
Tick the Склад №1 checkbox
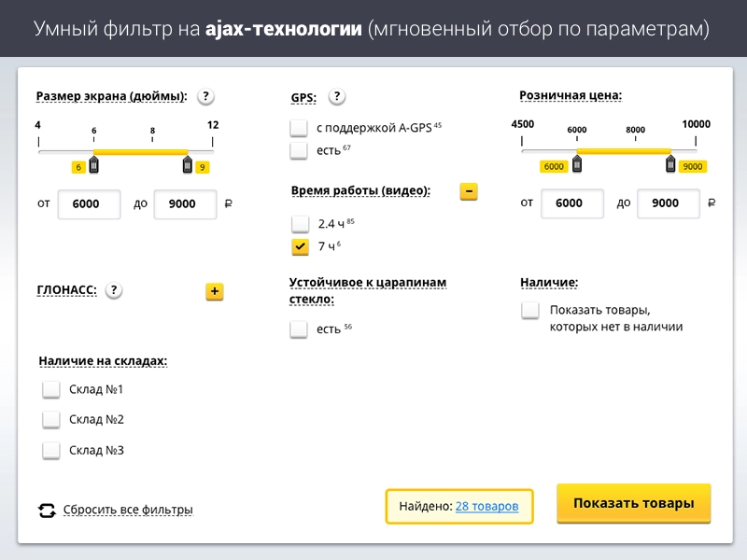click(x=51, y=390)
